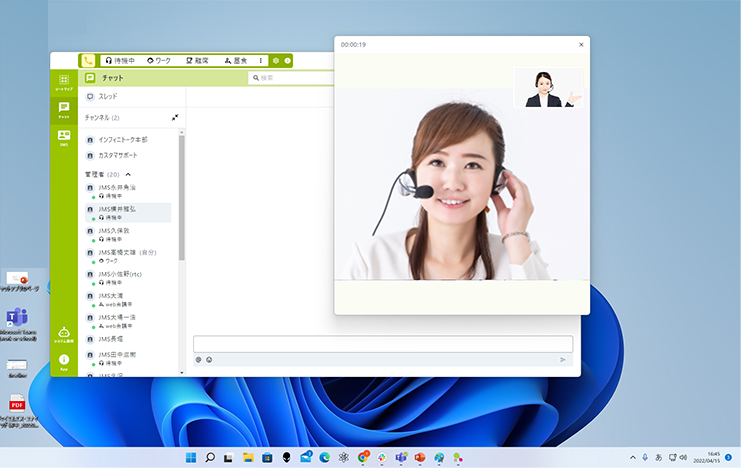The height and width of the screenshot is (469, 744).
Task: Select the highlighted JMS横井 member row
Action: pyautogui.click(x=128, y=213)
